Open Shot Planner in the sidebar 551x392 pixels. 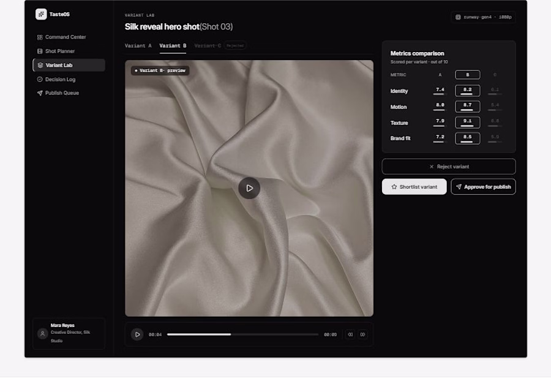pos(69,51)
